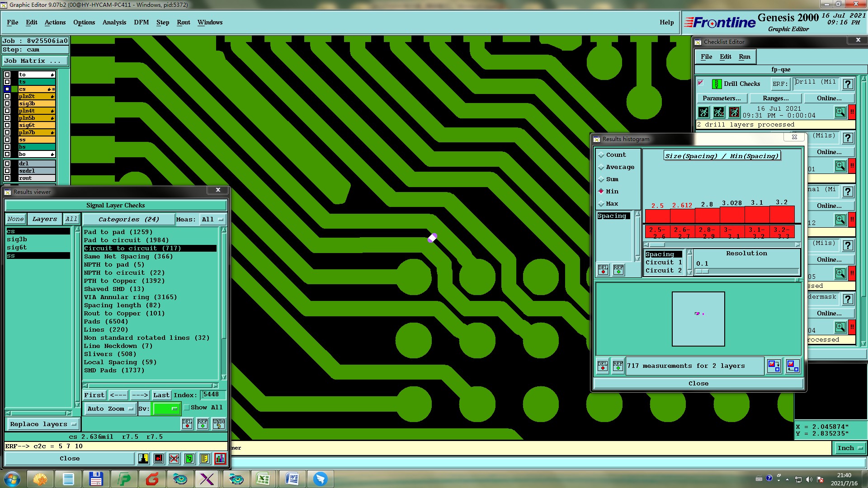
Task: Click the Resolution slider handle
Action: coord(702,272)
